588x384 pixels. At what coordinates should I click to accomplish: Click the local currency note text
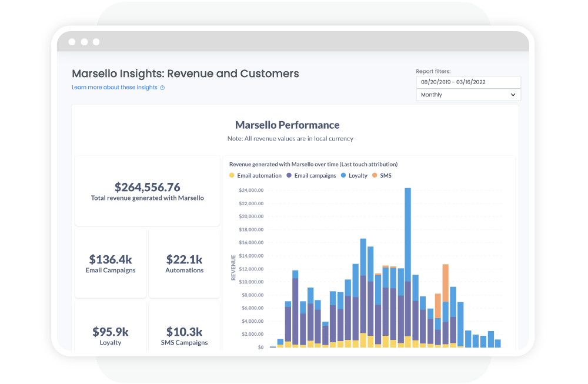290,139
